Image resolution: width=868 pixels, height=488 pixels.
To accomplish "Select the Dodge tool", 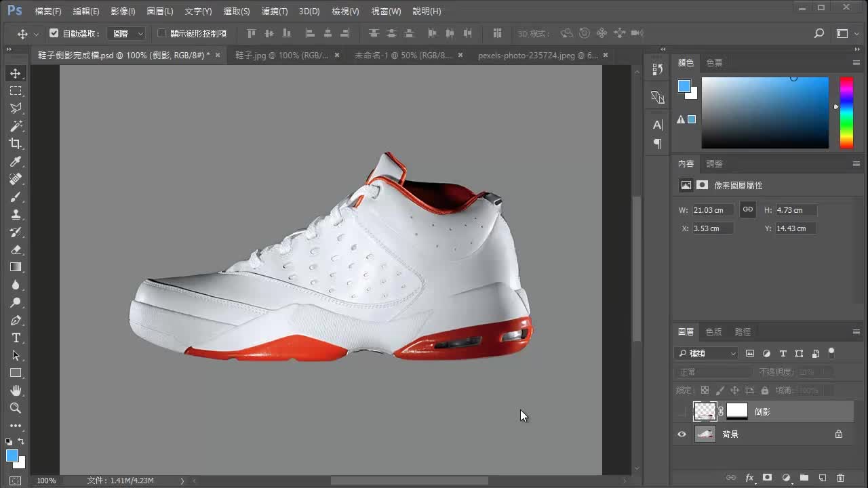I will click(16, 302).
